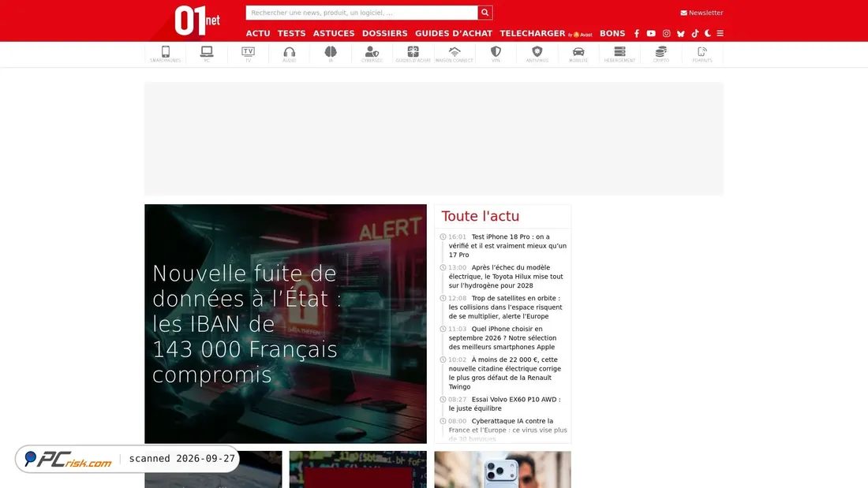Open the phone camera article thumbnail
This screenshot has height=488, width=868.
[503, 469]
